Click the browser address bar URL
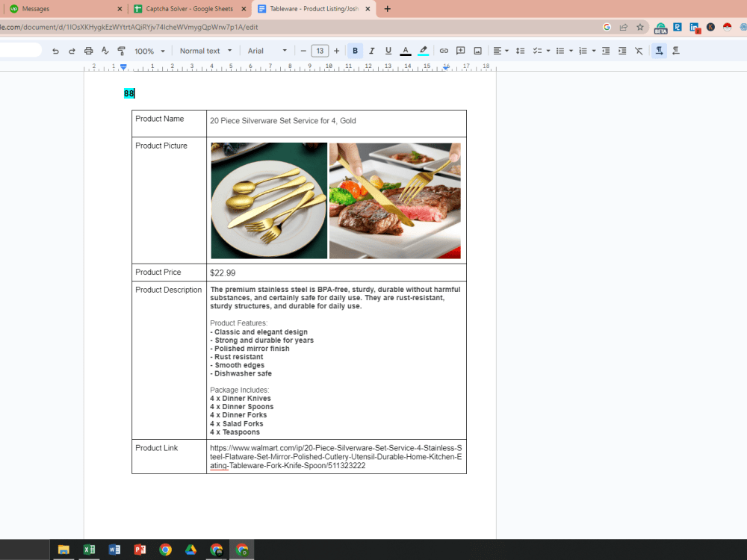Screen dimensions: 747x560 pos(128,27)
